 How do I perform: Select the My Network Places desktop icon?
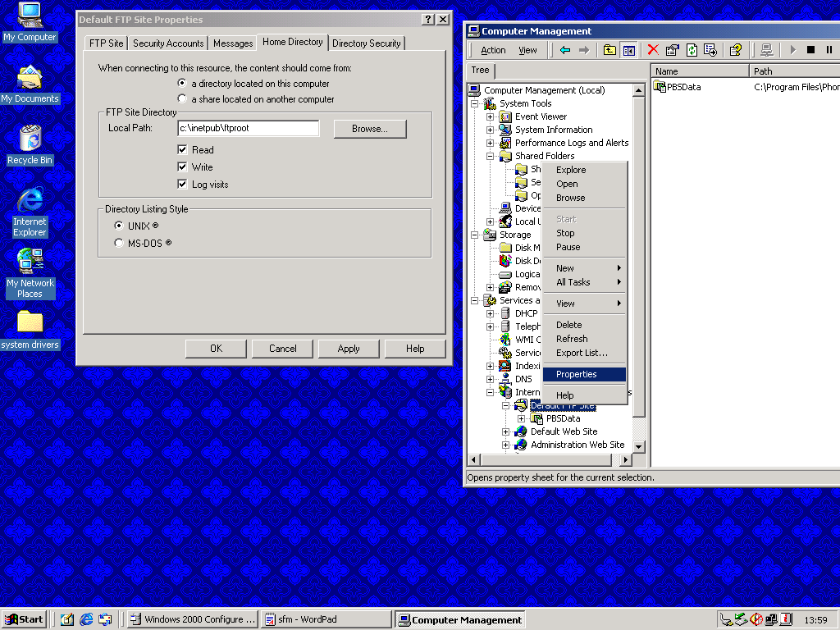(x=30, y=274)
